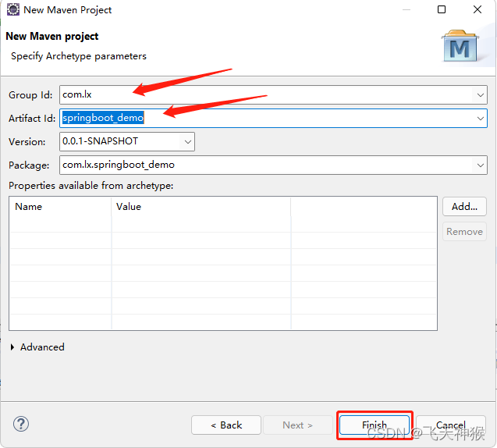This screenshot has width=497, height=448.
Task: Minimize the New Maven Project window
Action: pos(406,9)
